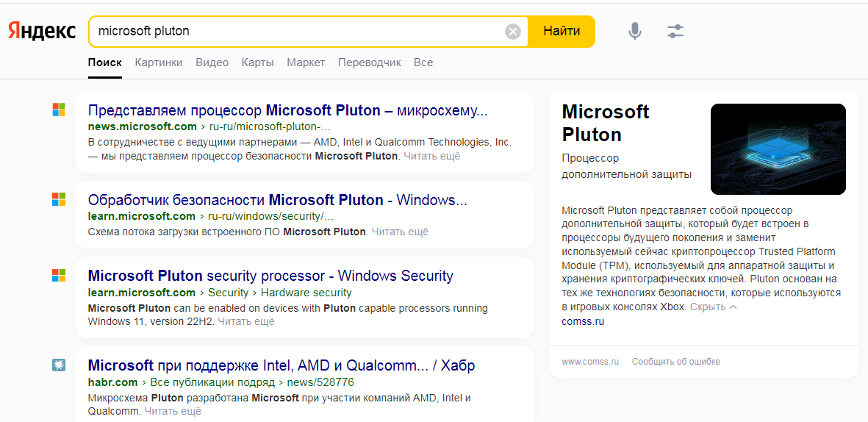The width and height of the screenshot is (868, 422).
Task: Click Microsoft favicon beside Обработчик безопасности result
Action: (x=59, y=199)
